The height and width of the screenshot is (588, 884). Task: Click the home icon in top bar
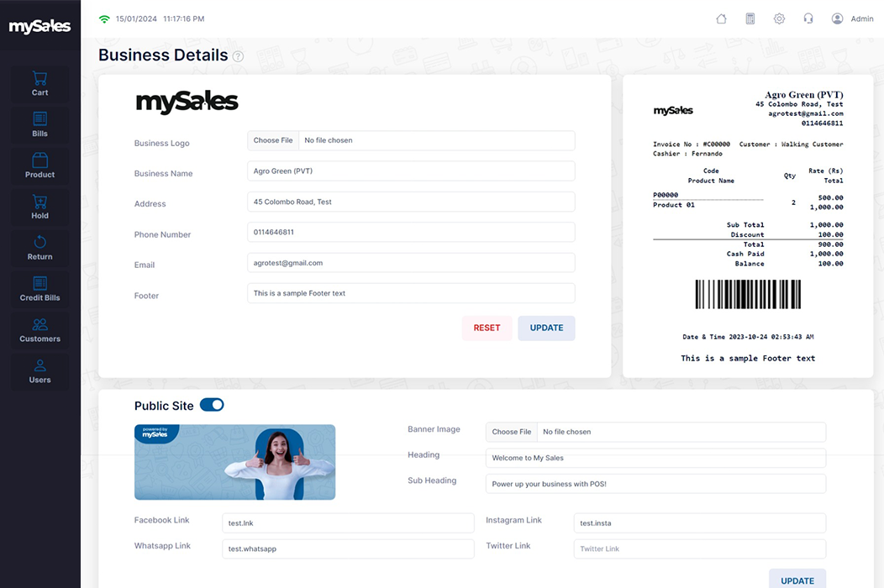721,18
